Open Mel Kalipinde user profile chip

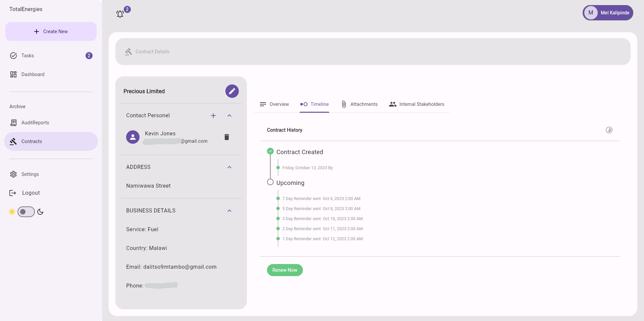[x=607, y=13]
